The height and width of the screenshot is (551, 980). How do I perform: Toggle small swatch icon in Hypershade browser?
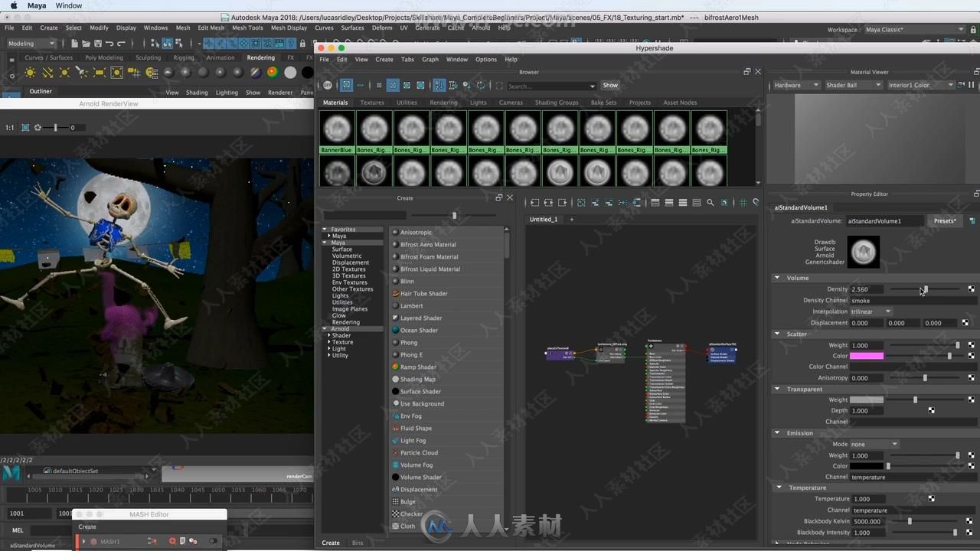pos(379,85)
